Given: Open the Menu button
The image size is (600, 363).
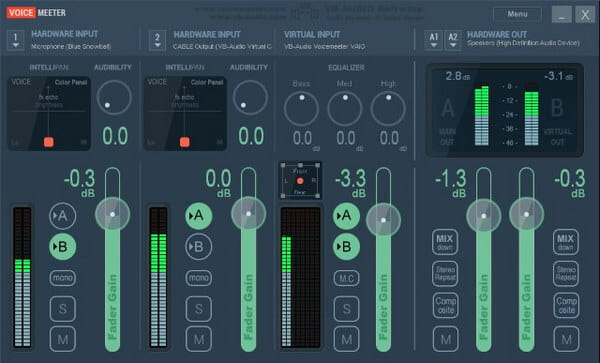Looking at the screenshot, I should [517, 14].
